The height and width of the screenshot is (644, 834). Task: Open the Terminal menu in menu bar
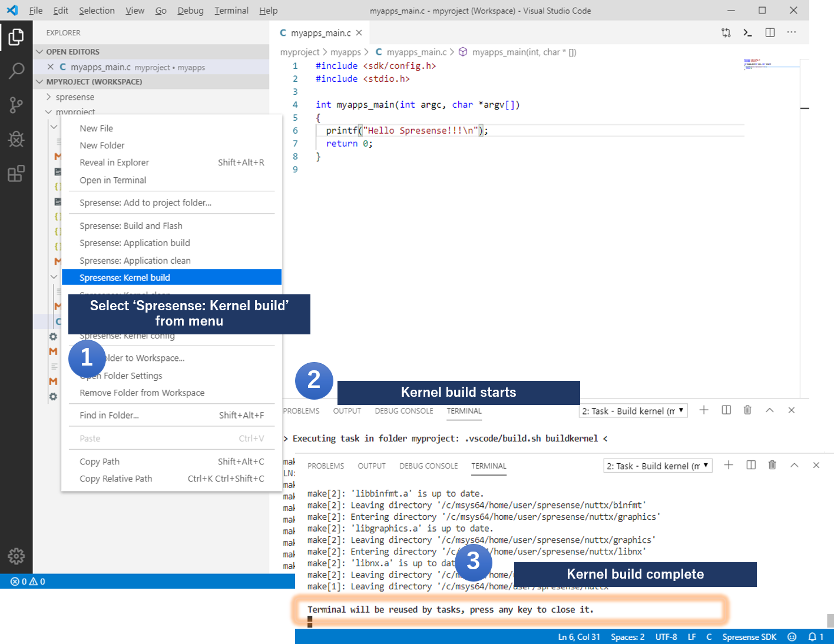click(x=231, y=11)
